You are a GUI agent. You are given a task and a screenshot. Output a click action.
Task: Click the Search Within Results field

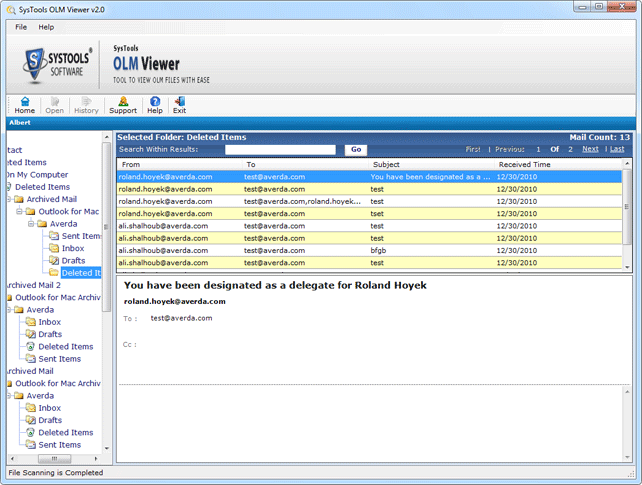click(280, 149)
